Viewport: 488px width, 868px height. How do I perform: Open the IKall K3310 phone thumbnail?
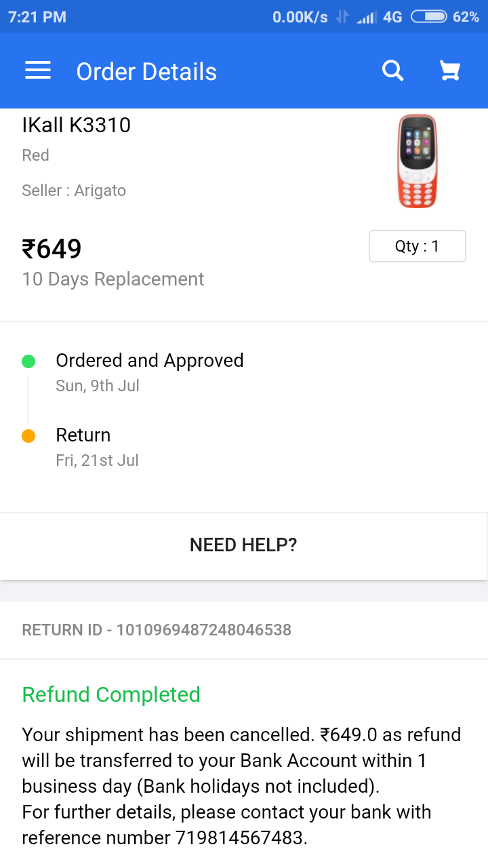pos(417,161)
